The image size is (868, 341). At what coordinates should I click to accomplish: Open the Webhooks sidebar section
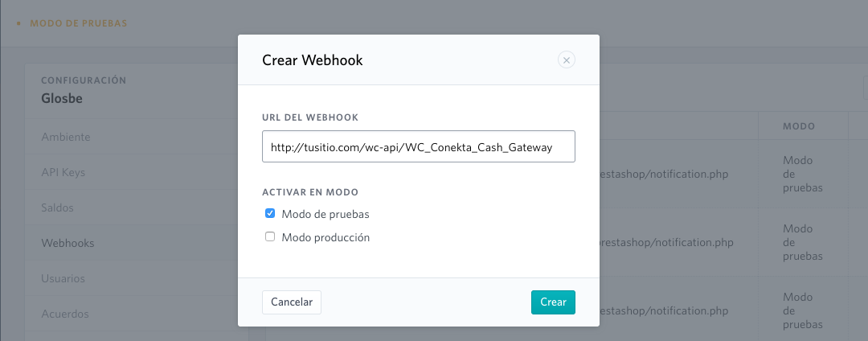pyautogui.click(x=68, y=243)
